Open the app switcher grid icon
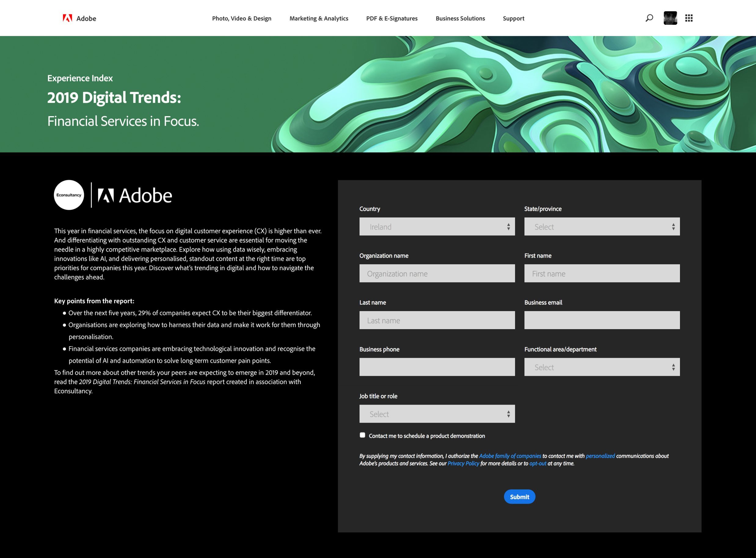 click(x=689, y=18)
